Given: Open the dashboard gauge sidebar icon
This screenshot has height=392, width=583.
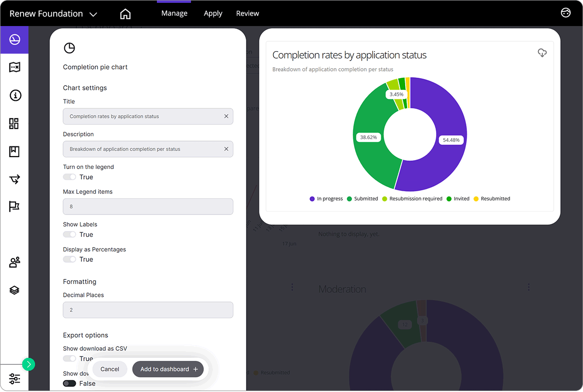Looking at the screenshot, I should coord(14,40).
